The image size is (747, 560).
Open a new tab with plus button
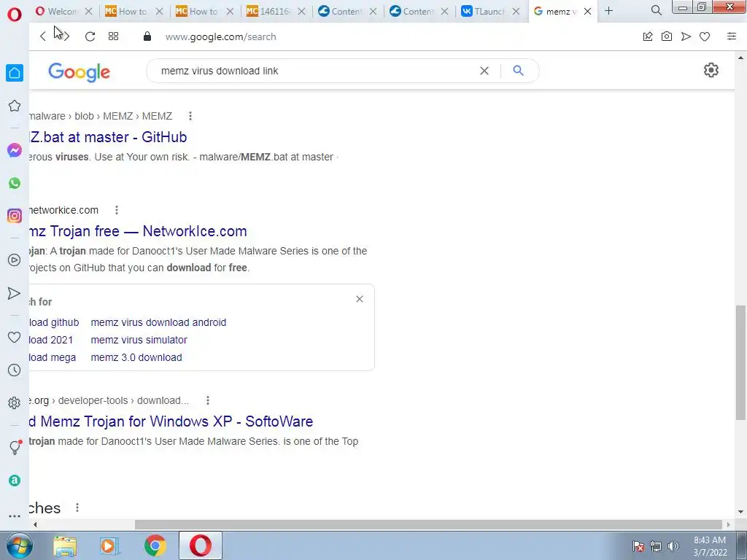(608, 10)
